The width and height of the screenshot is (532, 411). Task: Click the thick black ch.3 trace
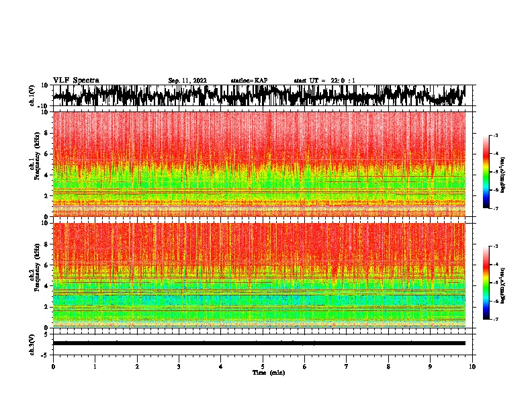coord(259,343)
